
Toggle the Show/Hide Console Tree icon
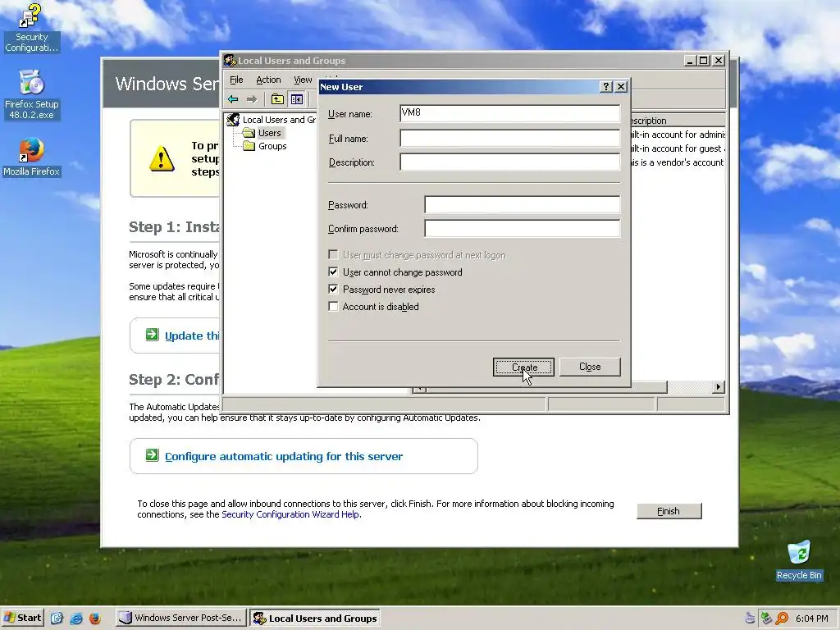297,99
